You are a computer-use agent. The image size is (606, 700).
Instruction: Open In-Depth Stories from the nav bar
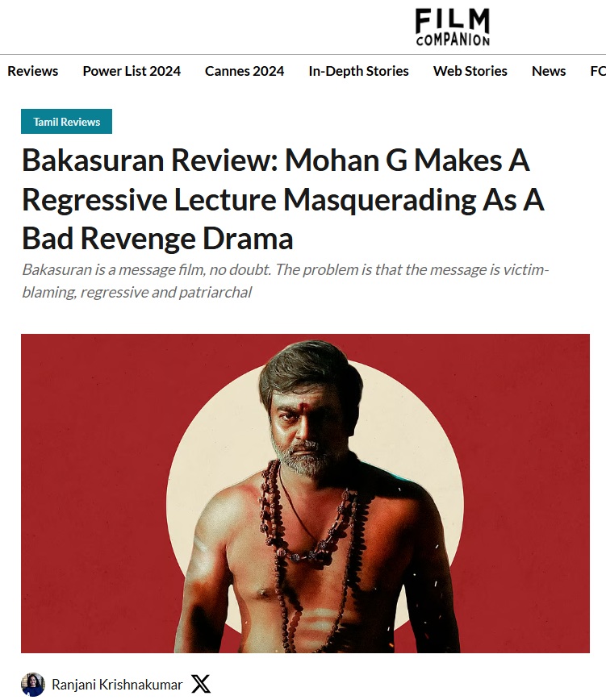point(358,71)
